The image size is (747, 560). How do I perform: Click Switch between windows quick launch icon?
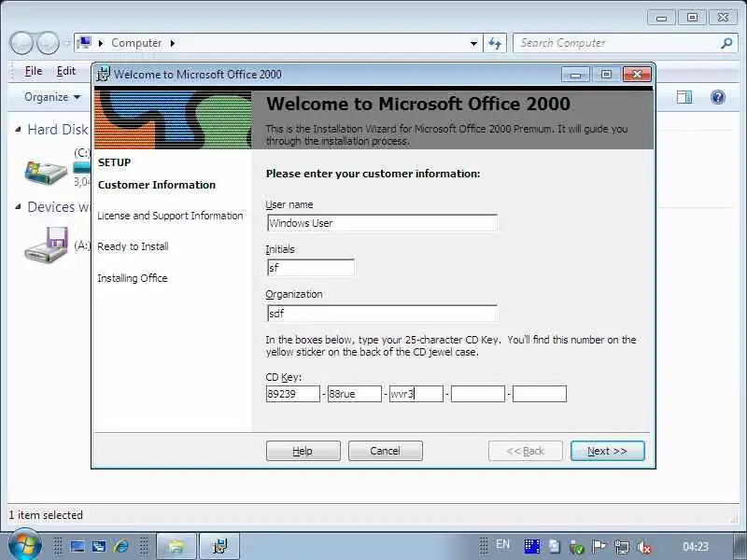tap(99, 546)
